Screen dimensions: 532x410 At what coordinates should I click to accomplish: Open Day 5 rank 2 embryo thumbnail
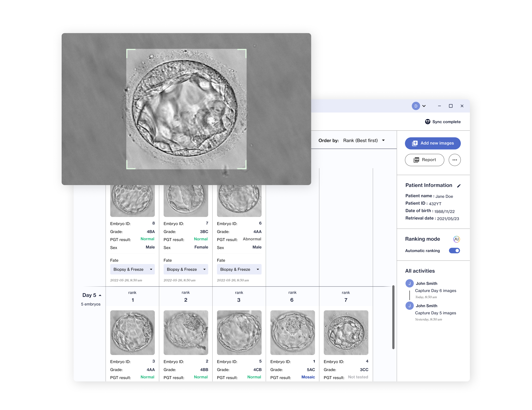pyautogui.click(x=186, y=333)
